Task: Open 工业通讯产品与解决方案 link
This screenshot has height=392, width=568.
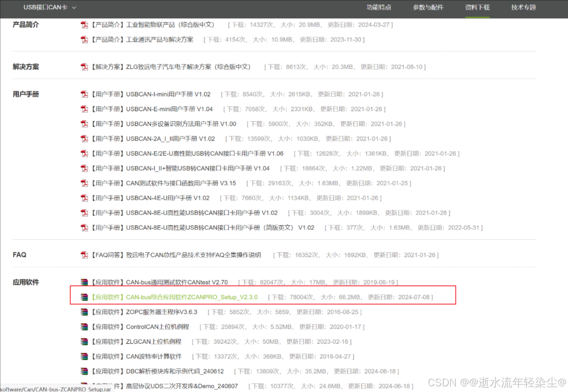Action: pos(142,40)
